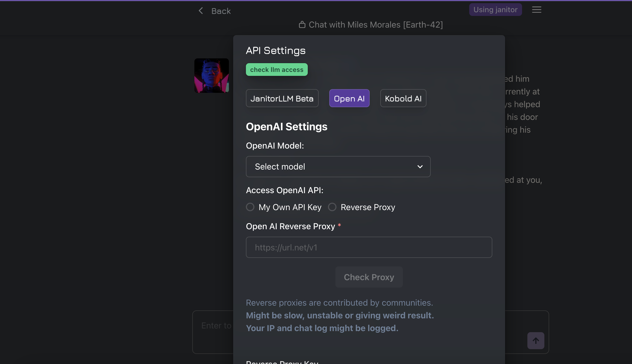The width and height of the screenshot is (632, 364).
Task: Switch to the JanitorLLM Beta tab
Action: [x=282, y=98]
